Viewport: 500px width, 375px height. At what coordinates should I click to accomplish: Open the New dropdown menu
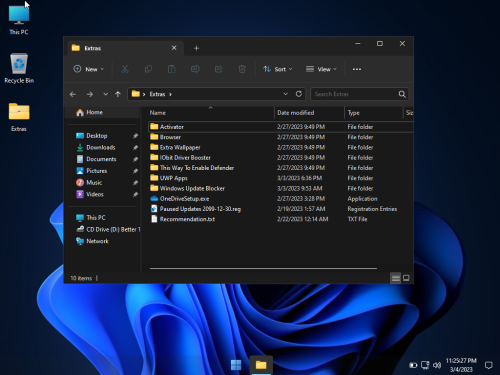coord(89,69)
